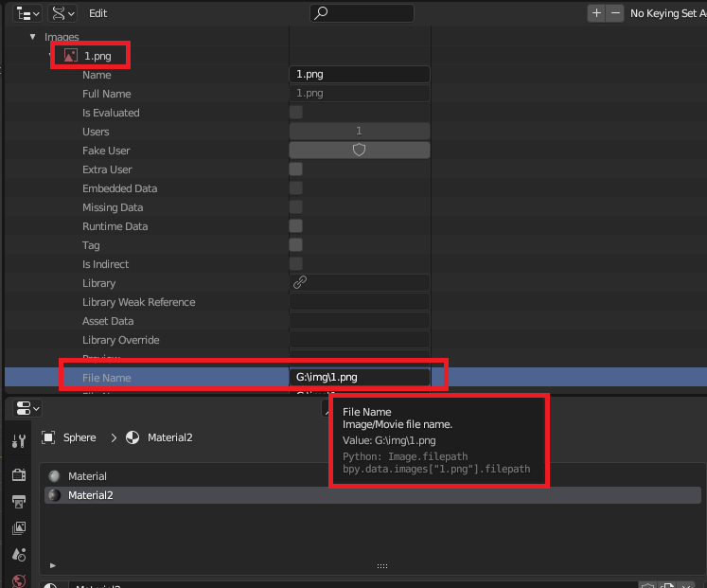Click the Library Override field
707x588 pixels.
pyautogui.click(x=360, y=340)
